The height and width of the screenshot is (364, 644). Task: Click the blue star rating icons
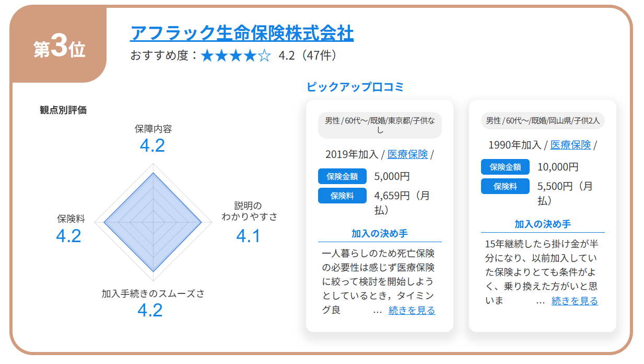click(x=236, y=55)
